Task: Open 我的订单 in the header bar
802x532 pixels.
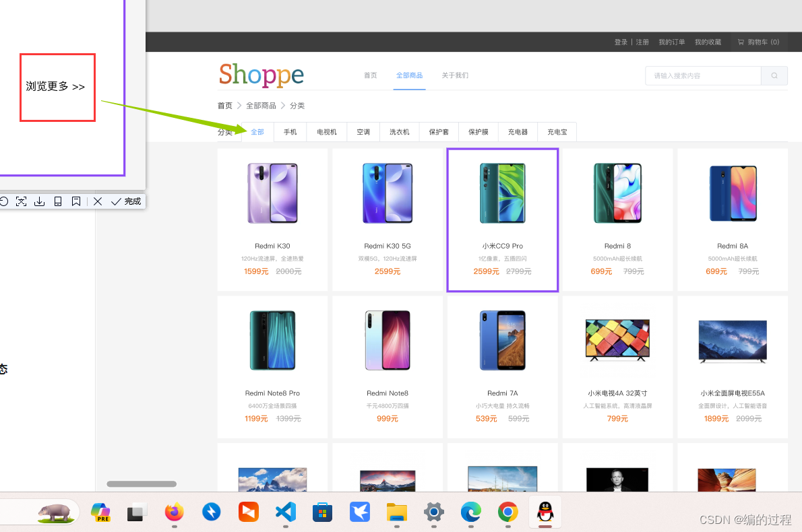Action: coord(671,42)
